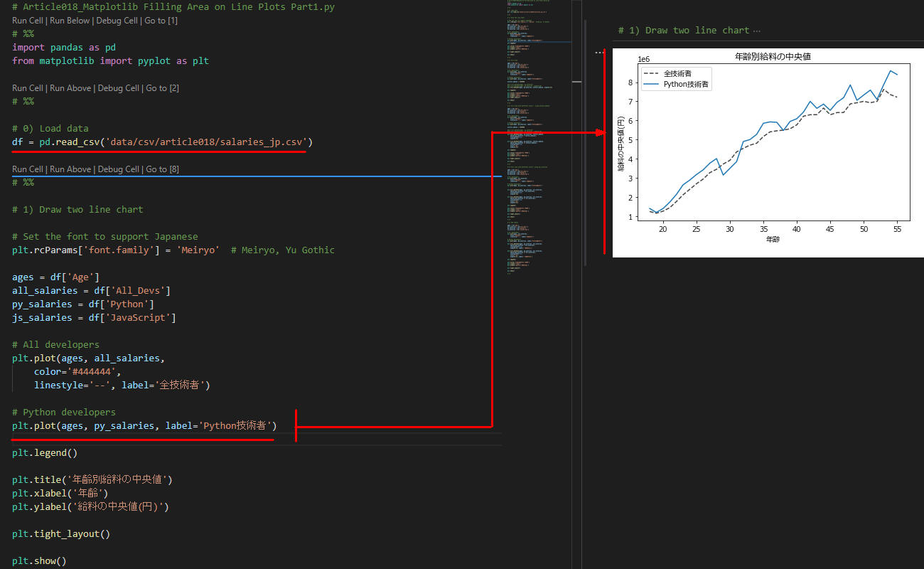924x569 pixels.
Task: Click the '# 0) Load data' comment
Action: [x=50, y=129]
